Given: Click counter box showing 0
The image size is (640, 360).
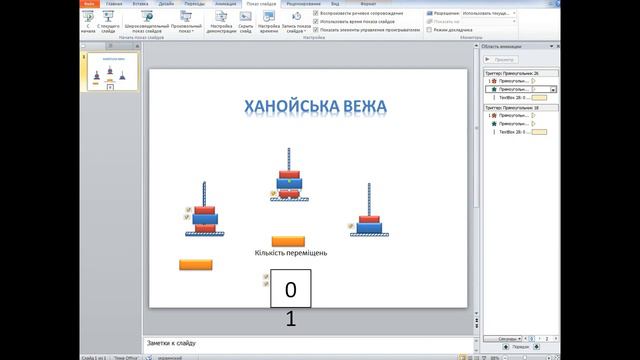Looking at the screenshot, I should click(x=291, y=289).
